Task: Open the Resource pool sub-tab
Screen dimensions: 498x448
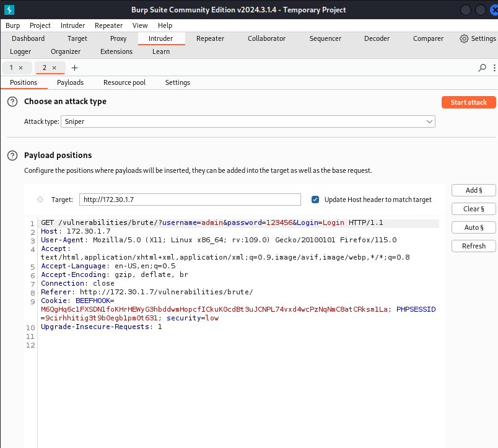Action: click(x=124, y=82)
